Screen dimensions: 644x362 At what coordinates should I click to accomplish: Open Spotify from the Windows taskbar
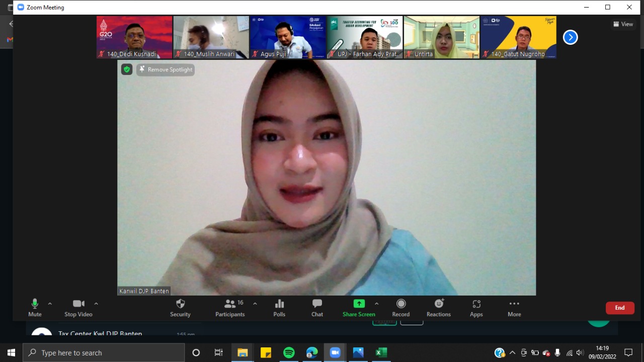tap(289, 352)
